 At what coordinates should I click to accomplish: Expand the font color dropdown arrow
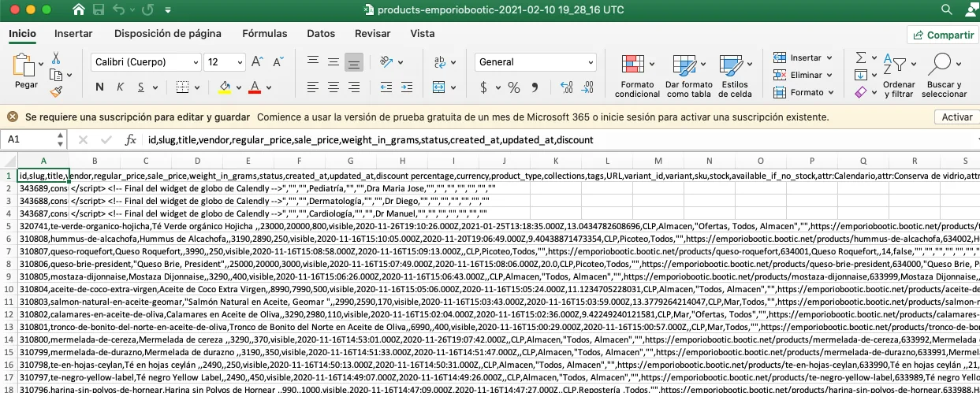click(270, 87)
